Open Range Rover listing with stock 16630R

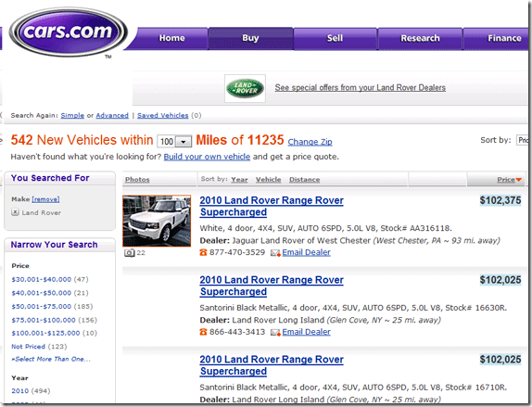point(272,286)
